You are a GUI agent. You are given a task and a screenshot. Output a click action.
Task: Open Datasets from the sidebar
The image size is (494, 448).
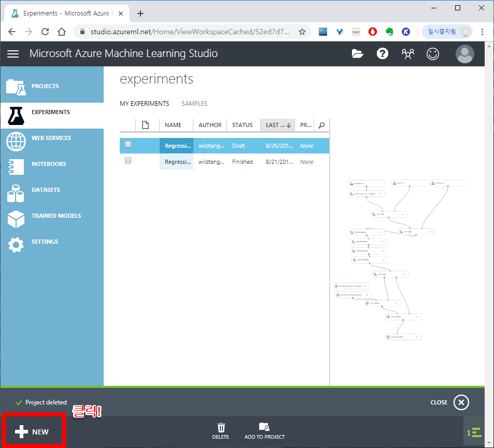coord(52,193)
